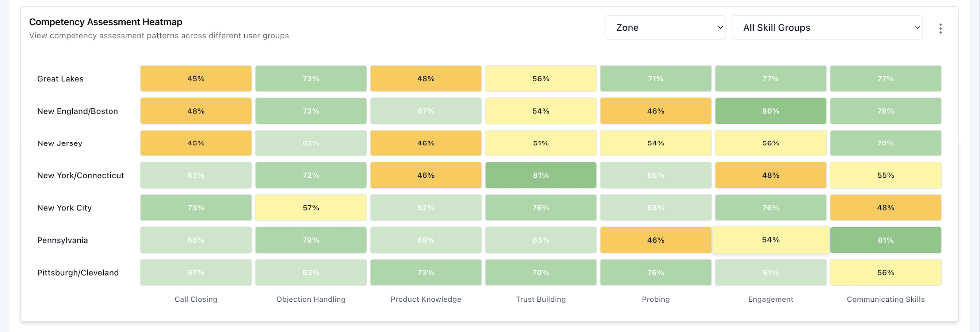Click New York City Communicating Skills 48% cell
The width and height of the screenshot is (980, 332).
point(885,208)
